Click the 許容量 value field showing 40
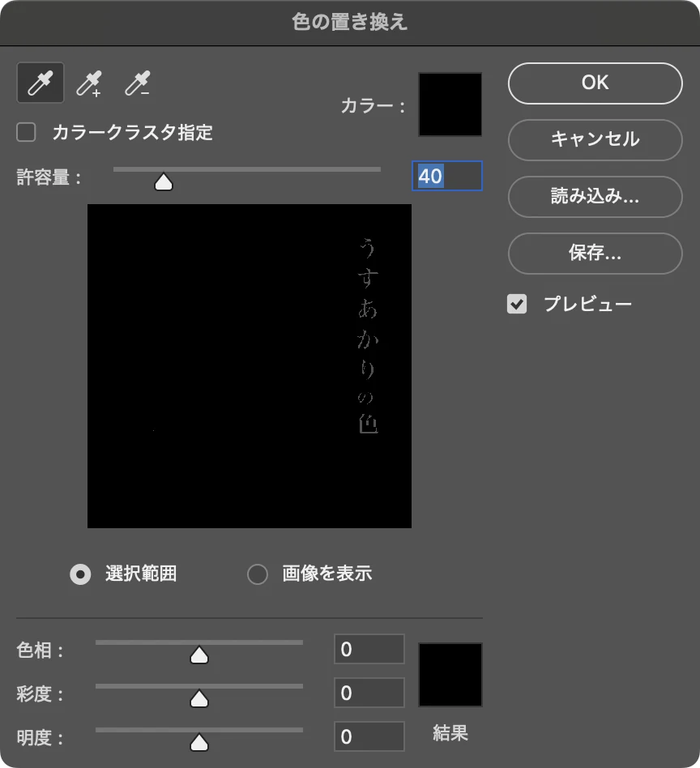Screen dimensions: 700x768 click(x=446, y=176)
